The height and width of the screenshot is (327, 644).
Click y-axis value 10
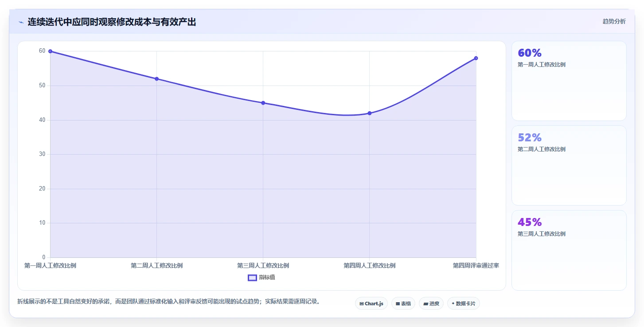(x=42, y=223)
